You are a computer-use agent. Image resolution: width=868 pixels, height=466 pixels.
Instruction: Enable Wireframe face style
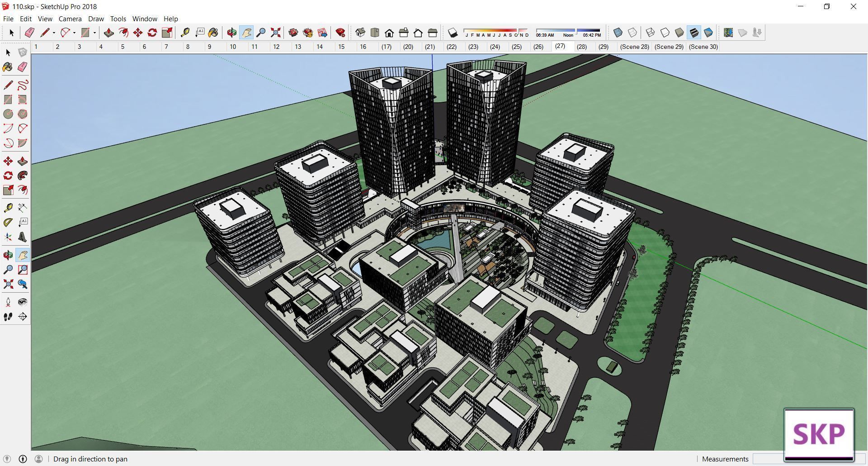point(650,33)
